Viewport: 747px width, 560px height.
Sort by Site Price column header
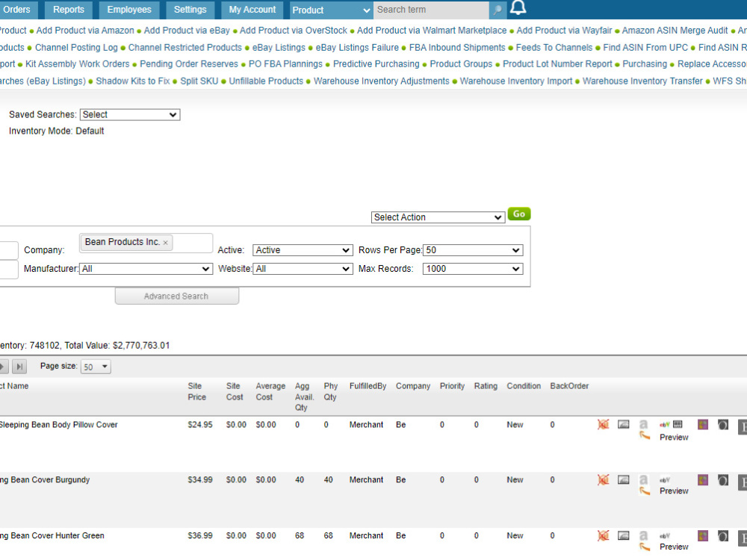[x=196, y=391]
